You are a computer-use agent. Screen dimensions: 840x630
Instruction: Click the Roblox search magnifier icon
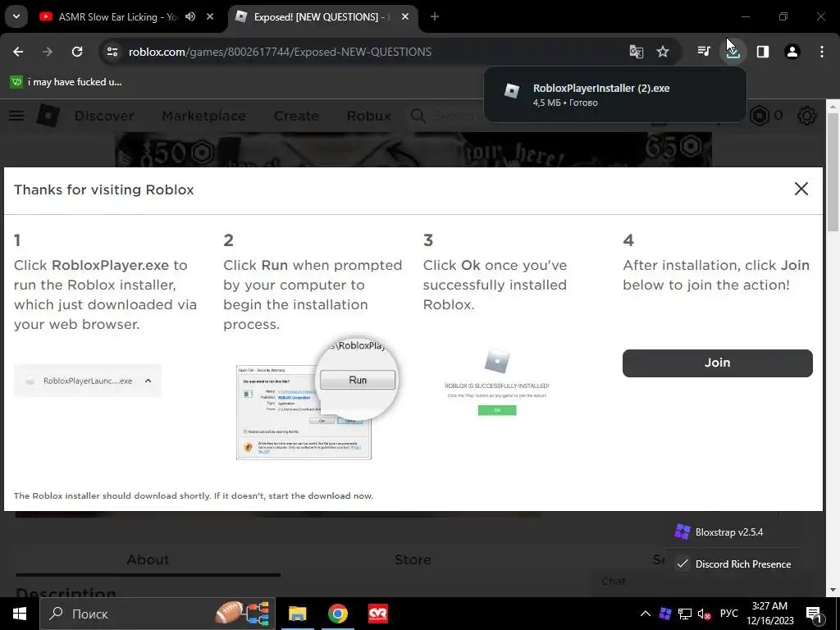[418, 116]
